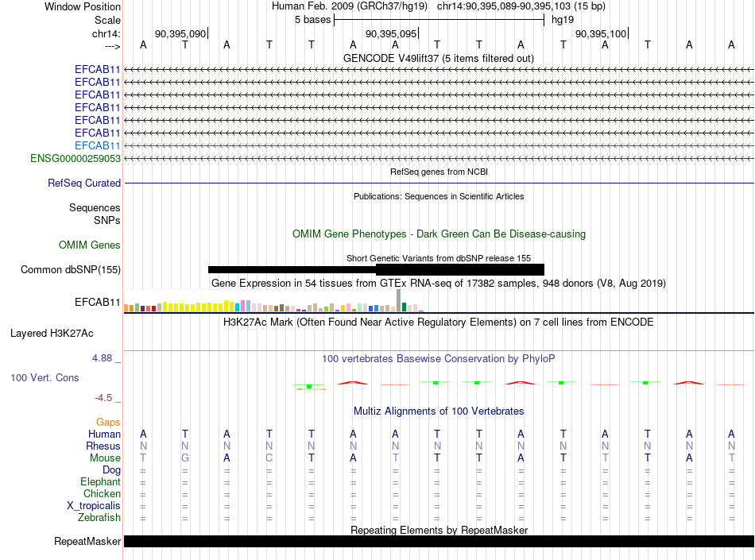The image size is (755, 560).
Task: Click the C base in Mouse row
Action: (269, 458)
